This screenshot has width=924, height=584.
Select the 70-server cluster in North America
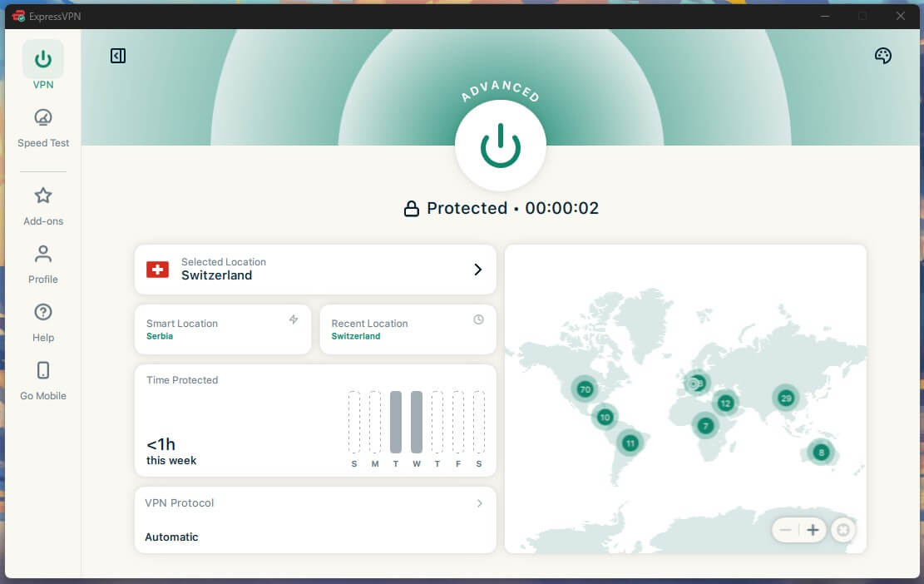click(x=585, y=389)
